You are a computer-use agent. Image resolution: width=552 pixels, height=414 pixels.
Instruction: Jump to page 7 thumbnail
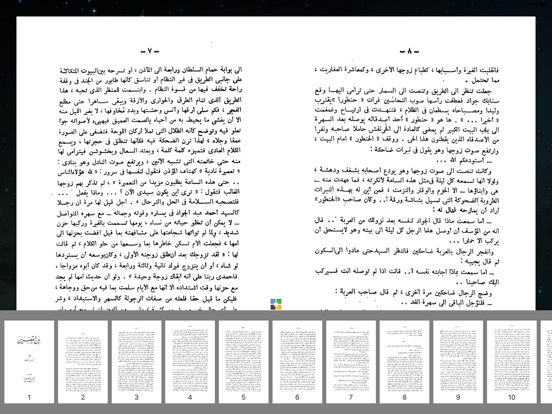coord(351,362)
